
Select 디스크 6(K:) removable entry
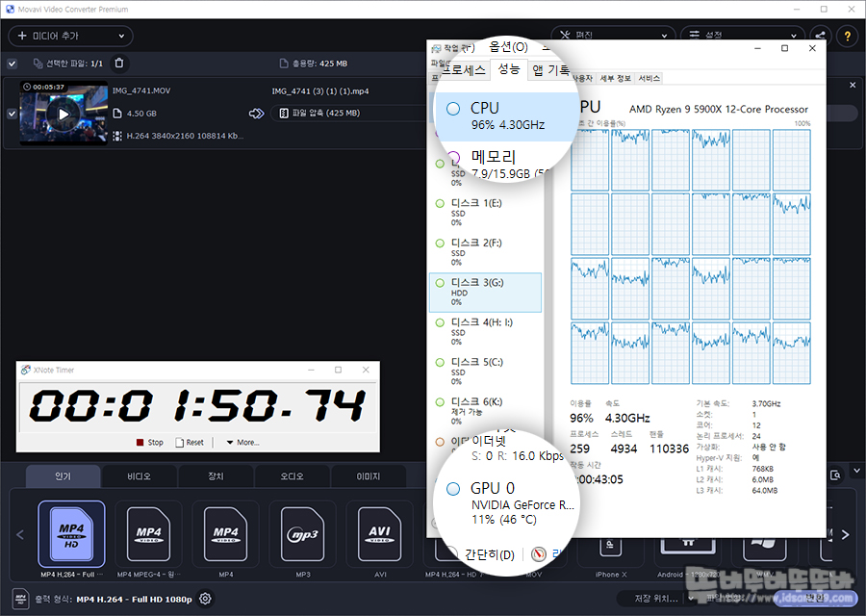485,411
